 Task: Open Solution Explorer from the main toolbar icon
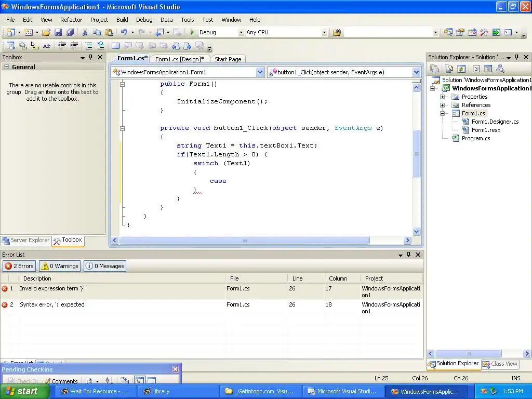point(448,32)
